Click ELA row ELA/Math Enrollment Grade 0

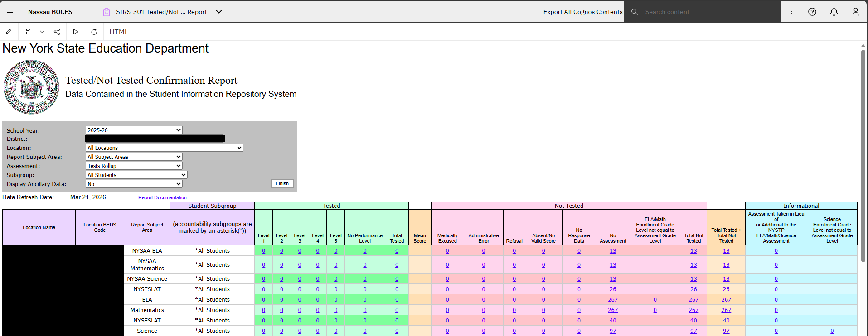pyautogui.click(x=655, y=299)
